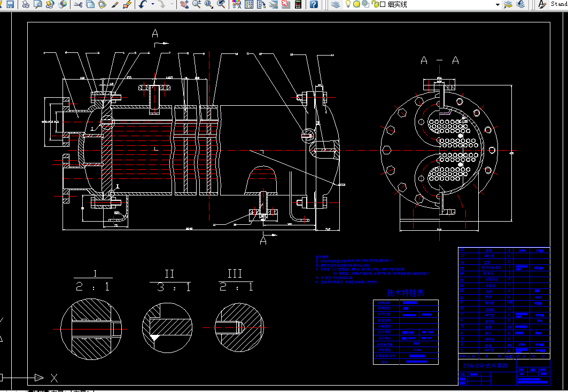Screen dimensions: 568x392
Task: Click the Zoom Realtime magnifier icon
Action: (x=197, y=4)
